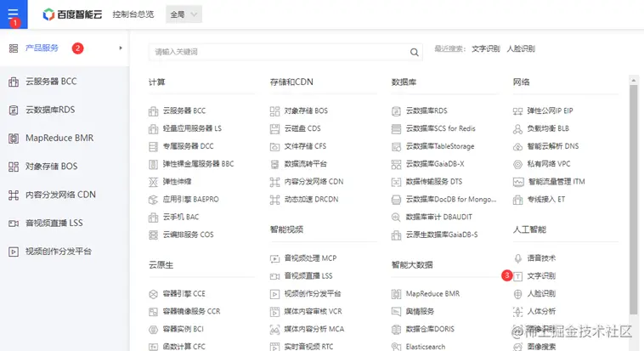Viewport: 644px width, 351px height.
Task: Open 数据仓库DORIS link
Action: 430,329
